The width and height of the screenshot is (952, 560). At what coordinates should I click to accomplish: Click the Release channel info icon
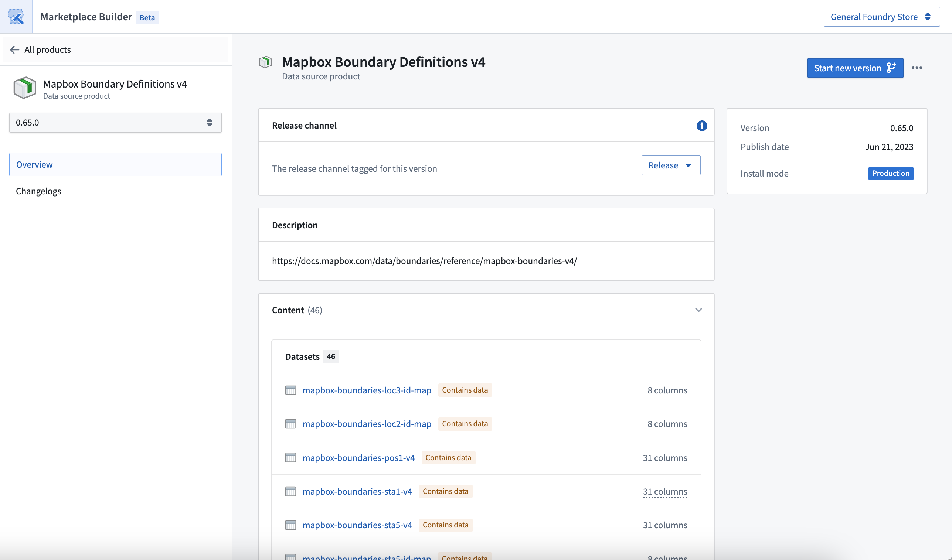tap(701, 126)
